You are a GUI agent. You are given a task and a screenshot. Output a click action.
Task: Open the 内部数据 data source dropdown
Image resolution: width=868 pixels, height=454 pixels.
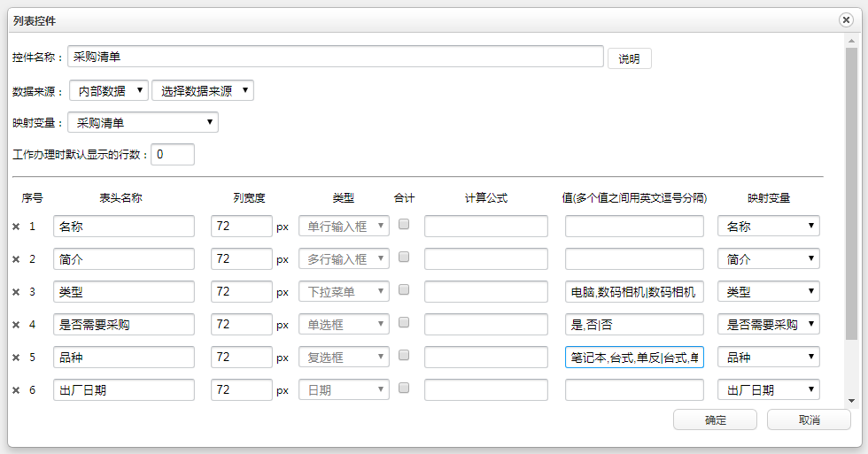(109, 90)
